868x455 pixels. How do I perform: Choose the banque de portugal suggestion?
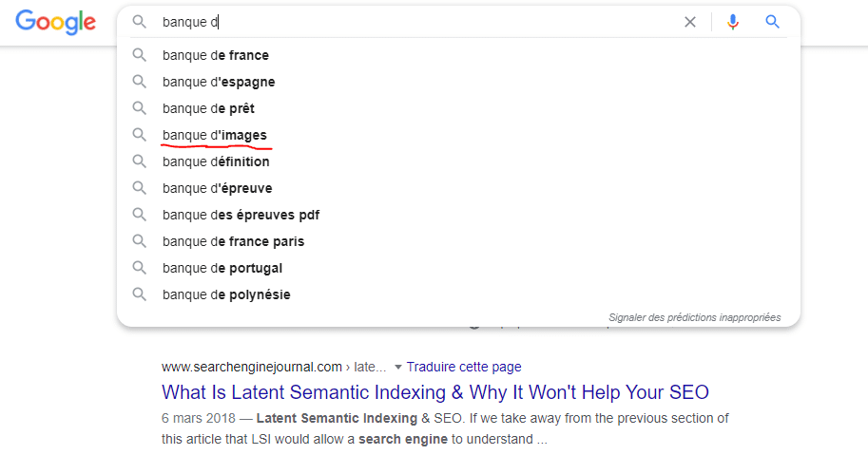tap(458, 268)
